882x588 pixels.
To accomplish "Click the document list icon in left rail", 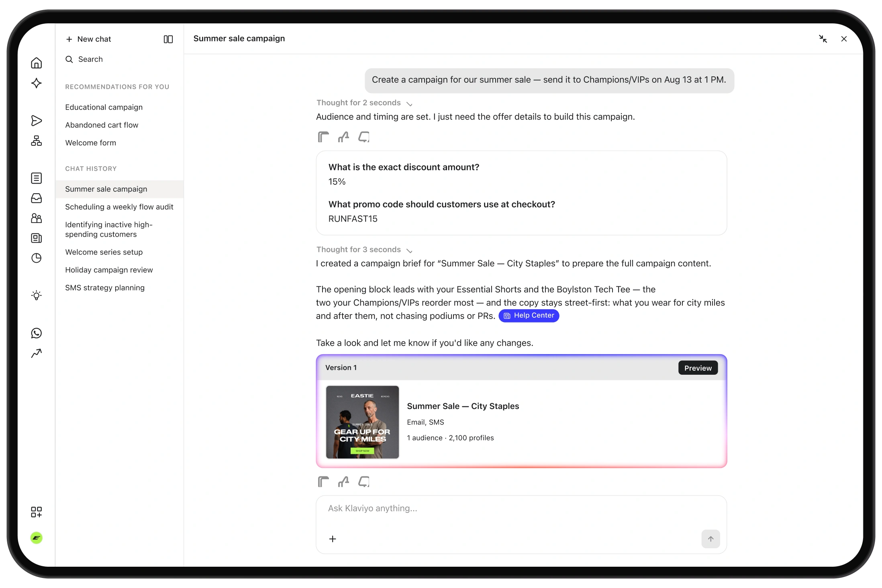I will [x=37, y=178].
